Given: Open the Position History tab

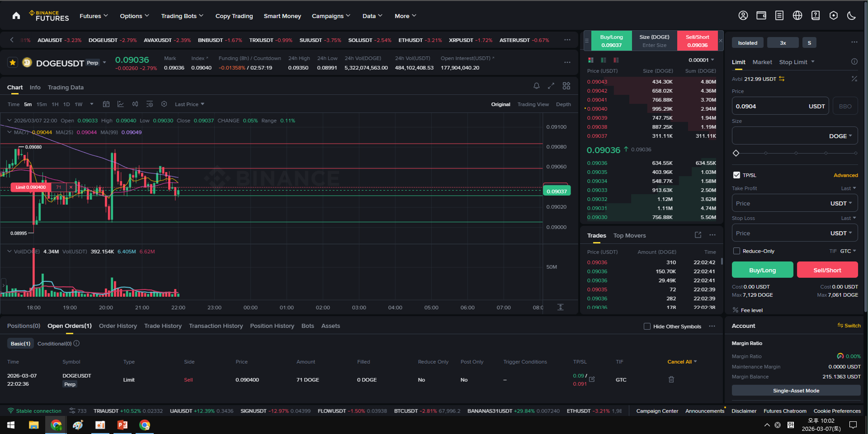Looking at the screenshot, I should [272, 326].
